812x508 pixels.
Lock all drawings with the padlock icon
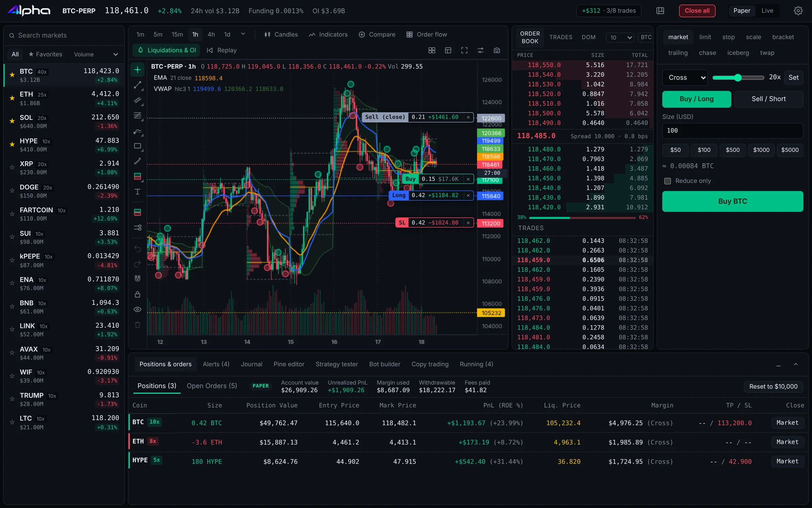point(137,294)
